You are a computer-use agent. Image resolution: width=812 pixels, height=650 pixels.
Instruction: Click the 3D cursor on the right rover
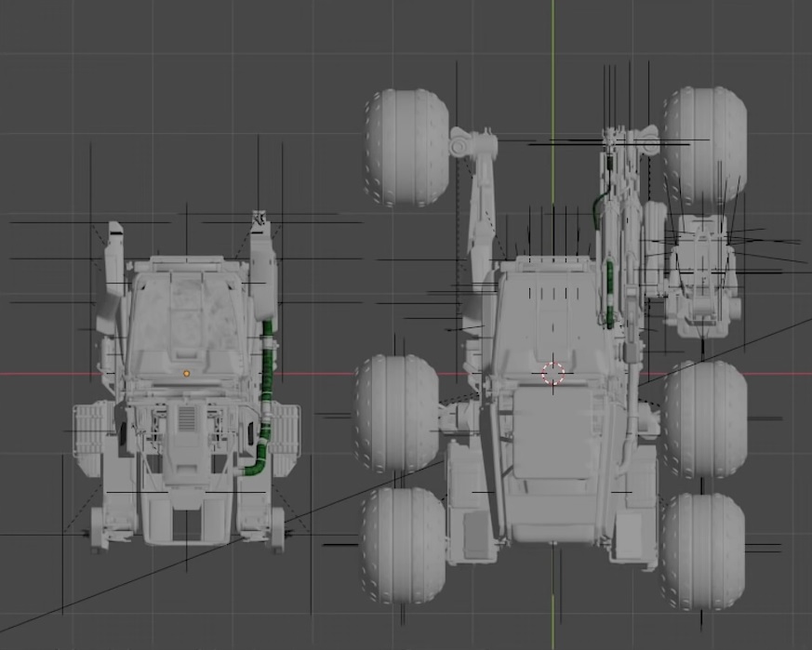point(552,374)
